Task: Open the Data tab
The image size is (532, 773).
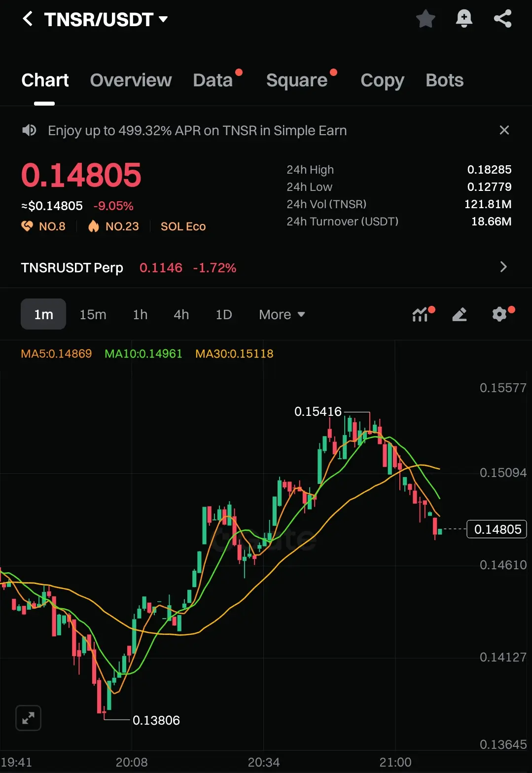Action: 213,80
